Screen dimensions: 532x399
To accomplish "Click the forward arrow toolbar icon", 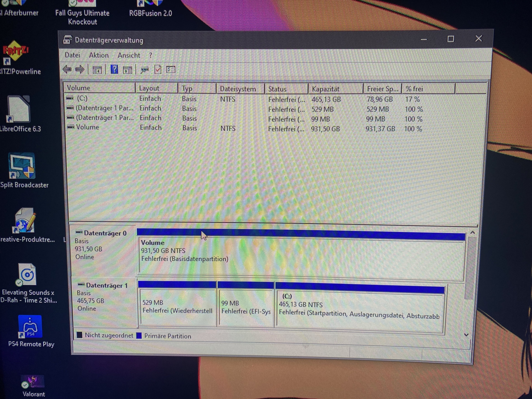I will pyautogui.click(x=80, y=70).
